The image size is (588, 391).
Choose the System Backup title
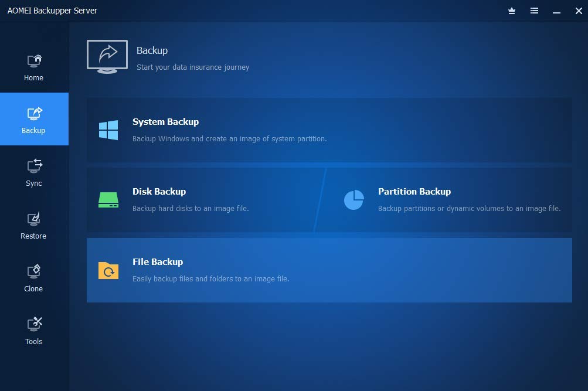[x=165, y=122]
